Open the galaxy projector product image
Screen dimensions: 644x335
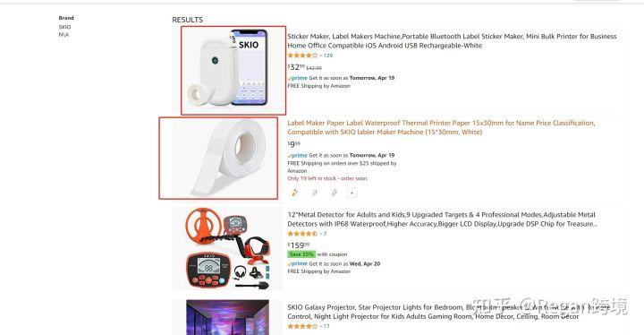pos(227,317)
